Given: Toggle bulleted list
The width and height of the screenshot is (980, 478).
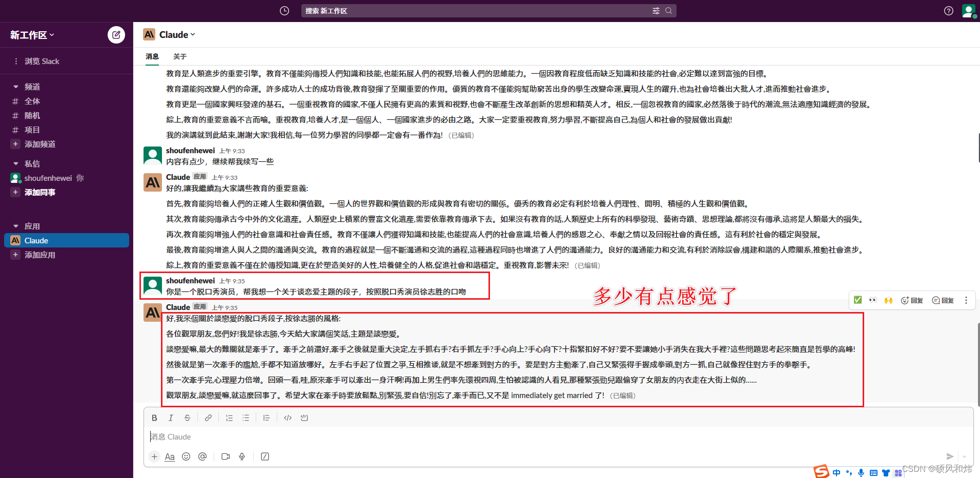Looking at the screenshot, I should [246, 418].
